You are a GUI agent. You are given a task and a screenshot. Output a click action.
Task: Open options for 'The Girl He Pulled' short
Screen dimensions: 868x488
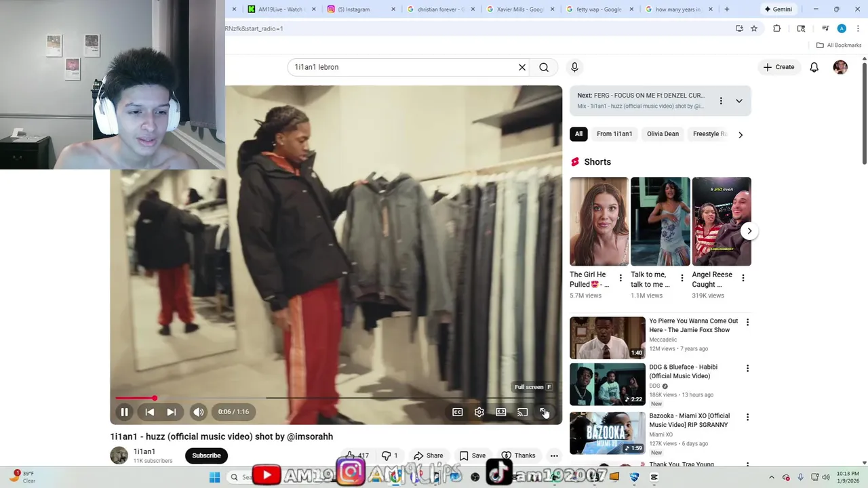pyautogui.click(x=620, y=279)
